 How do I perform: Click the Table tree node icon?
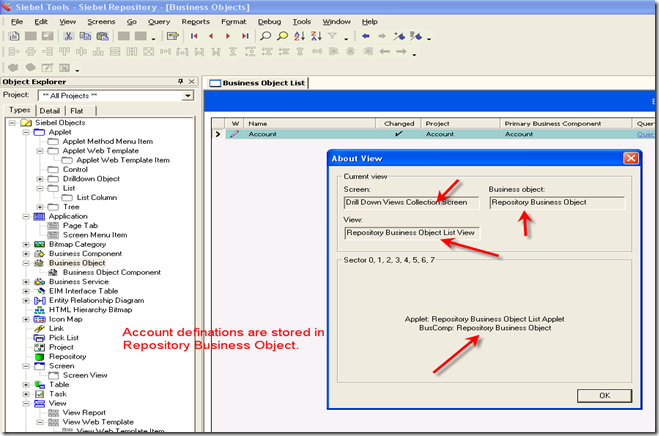(x=39, y=385)
